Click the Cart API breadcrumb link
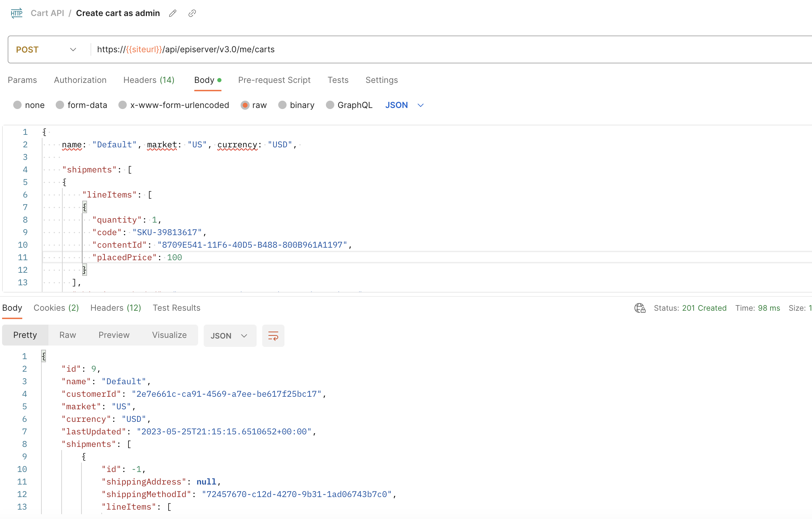 (x=47, y=13)
